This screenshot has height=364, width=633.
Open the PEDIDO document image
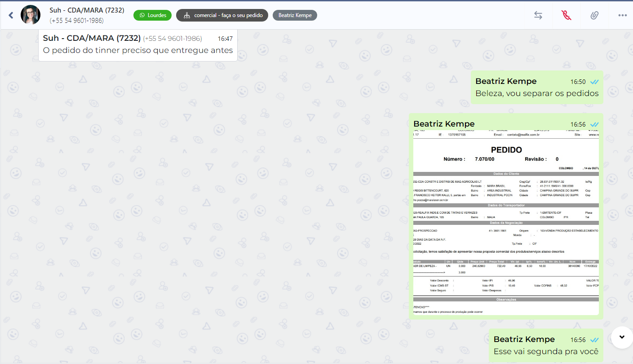coord(506,223)
